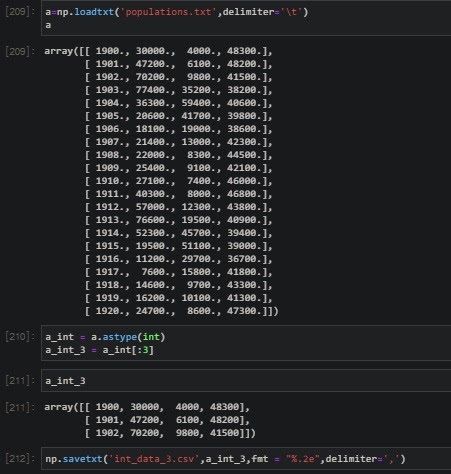
Task: Click value 18100. in the 1906 row
Action: 153,129
